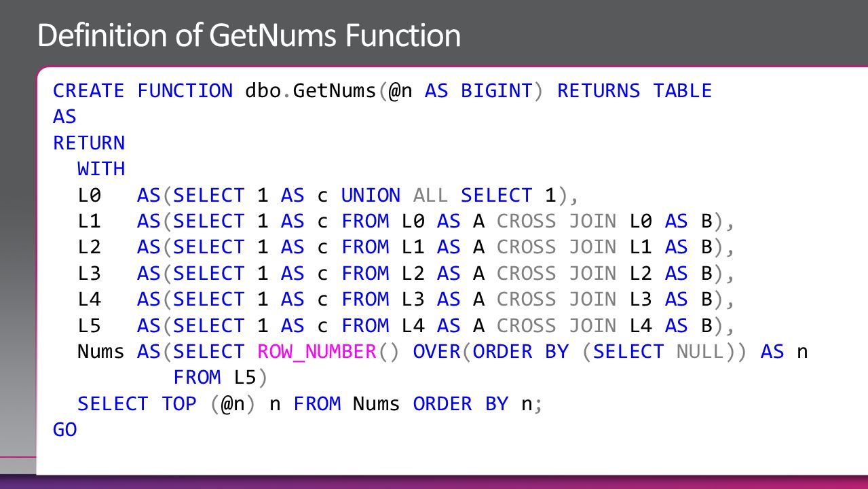Viewport: 868px width, 489px height.
Task: Click the slide title 'Definition of GetNums Function'
Action: 249,35
